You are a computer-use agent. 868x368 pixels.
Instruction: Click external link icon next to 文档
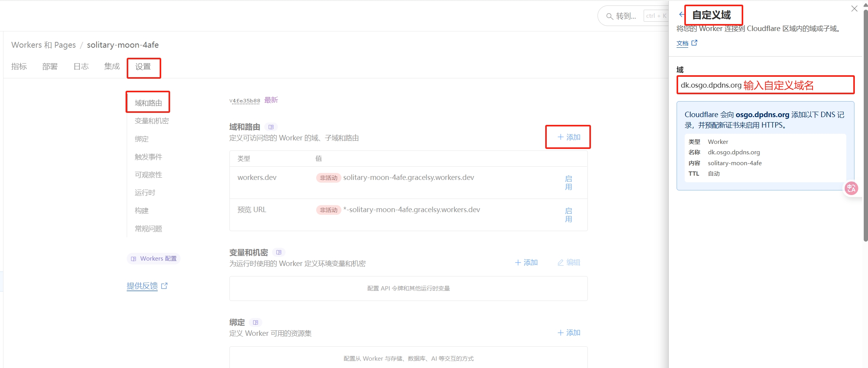(694, 43)
